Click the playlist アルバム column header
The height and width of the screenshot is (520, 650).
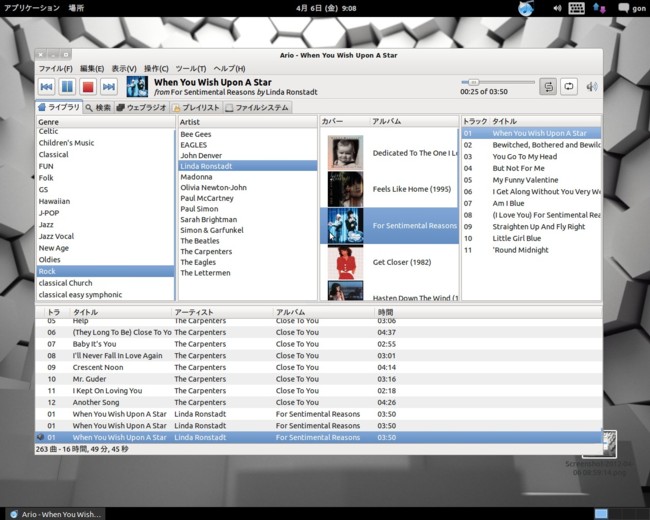tap(324, 312)
